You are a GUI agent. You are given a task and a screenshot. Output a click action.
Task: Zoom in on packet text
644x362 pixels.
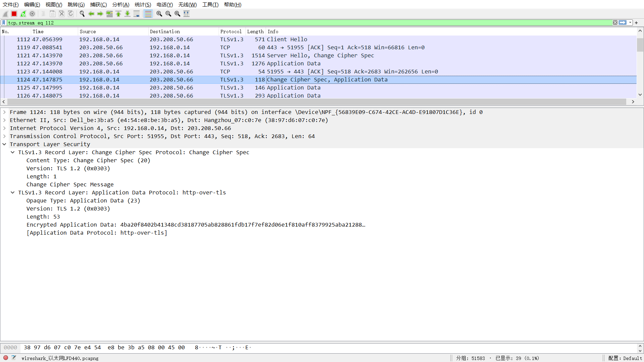coord(159,14)
